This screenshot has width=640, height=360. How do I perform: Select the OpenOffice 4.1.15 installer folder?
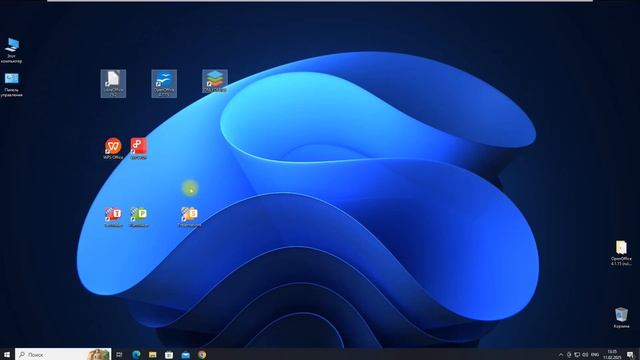[x=621, y=253]
